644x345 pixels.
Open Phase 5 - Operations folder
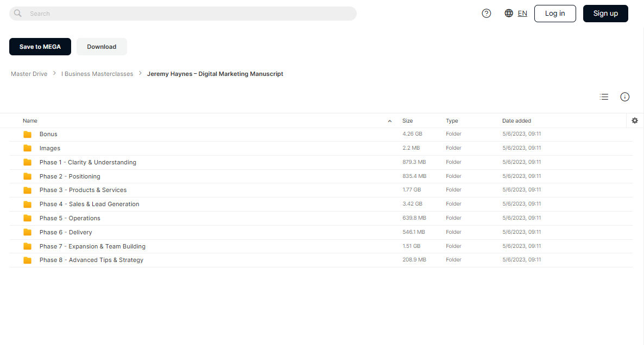click(x=70, y=218)
